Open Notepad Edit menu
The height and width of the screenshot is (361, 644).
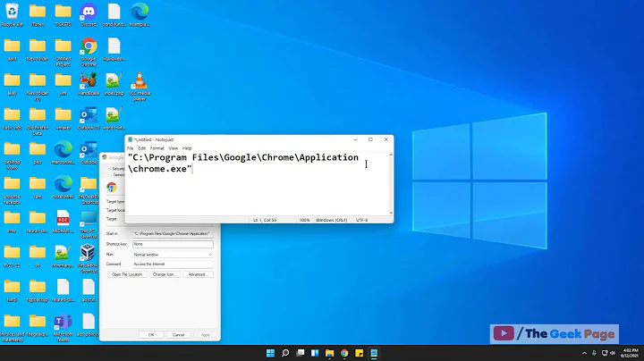coord(141,148)
